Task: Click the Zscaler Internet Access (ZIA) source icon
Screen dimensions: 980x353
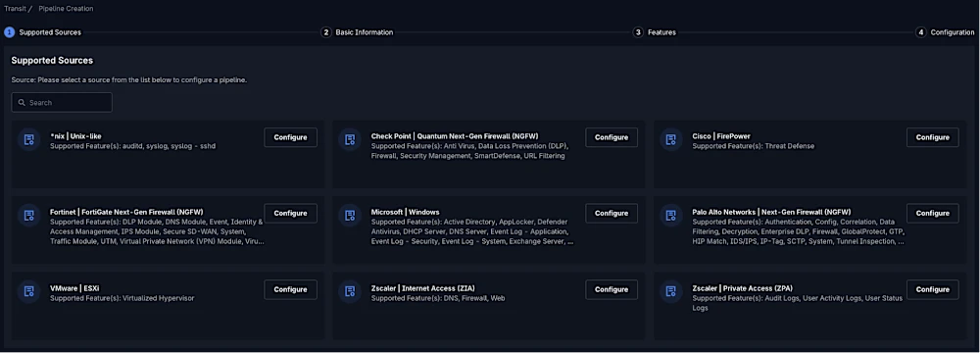Action: pos(350,291)
